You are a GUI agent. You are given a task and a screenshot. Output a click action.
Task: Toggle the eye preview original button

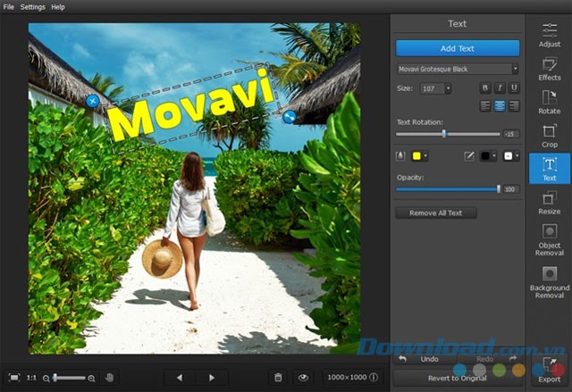pos(303,378)
